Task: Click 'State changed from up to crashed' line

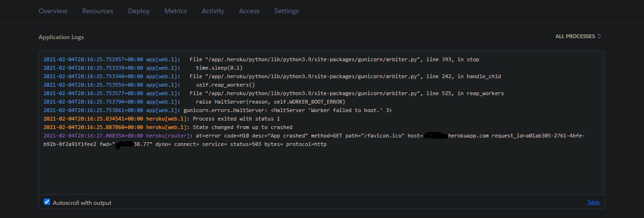Action: click(x=168, y=127)
